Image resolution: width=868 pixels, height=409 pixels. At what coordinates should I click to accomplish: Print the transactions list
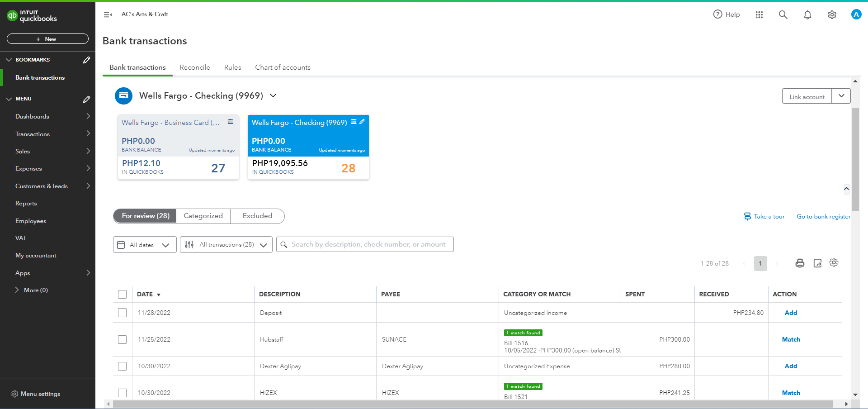800,263
